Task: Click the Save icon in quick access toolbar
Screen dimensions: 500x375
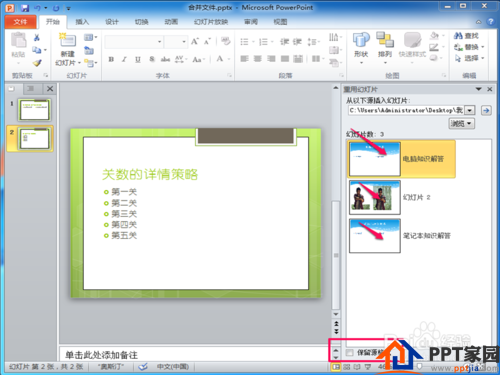Action: 25,8
